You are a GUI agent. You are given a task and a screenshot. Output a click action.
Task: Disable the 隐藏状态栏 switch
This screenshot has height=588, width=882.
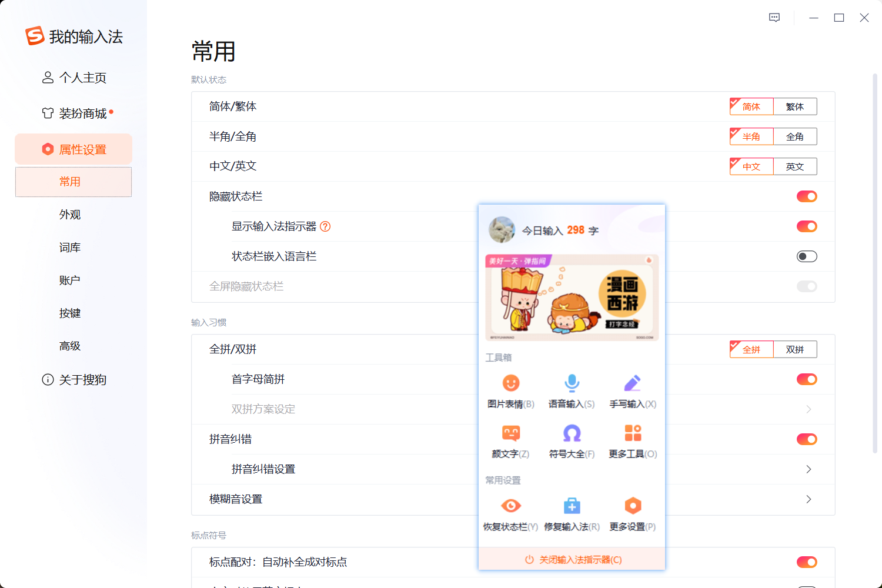tap(807, 196)
